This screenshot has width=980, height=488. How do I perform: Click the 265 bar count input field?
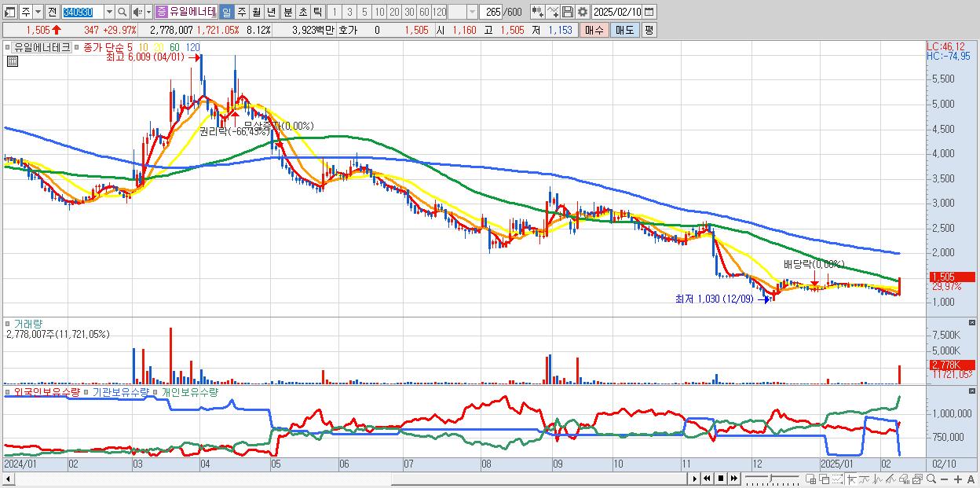(x=492, y=12)
